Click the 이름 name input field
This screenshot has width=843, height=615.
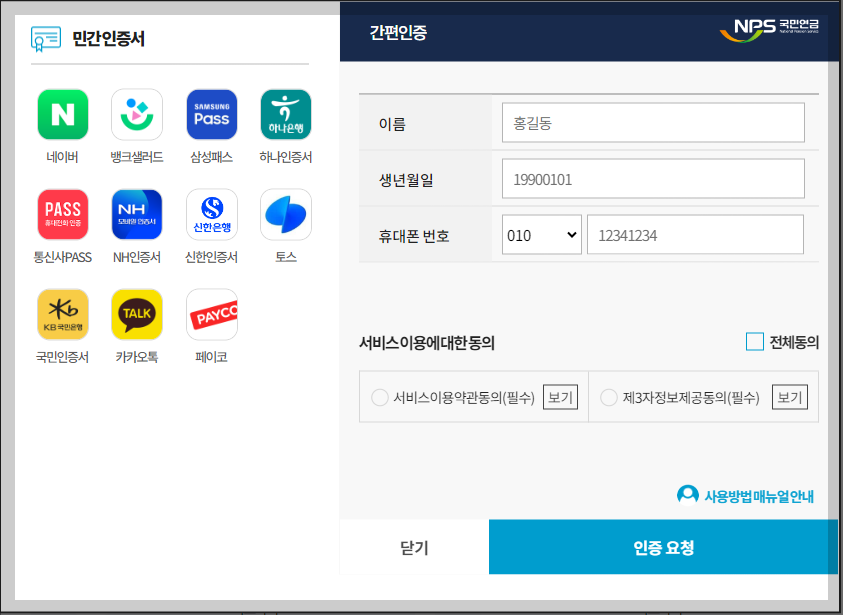(653, 123)
